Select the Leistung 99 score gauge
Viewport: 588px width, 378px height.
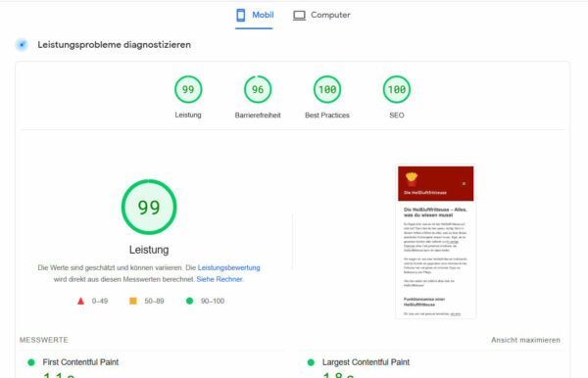pos(188,89)
